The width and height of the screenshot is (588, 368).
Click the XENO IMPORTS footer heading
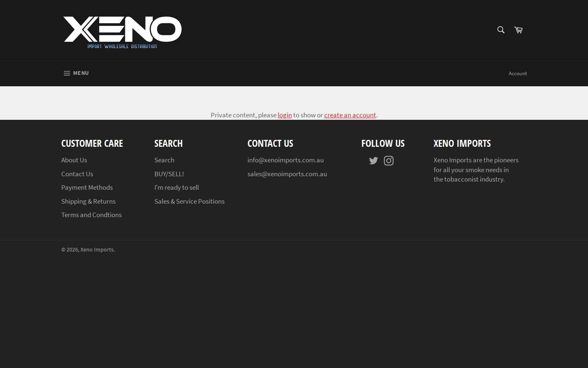pos(462,143)
